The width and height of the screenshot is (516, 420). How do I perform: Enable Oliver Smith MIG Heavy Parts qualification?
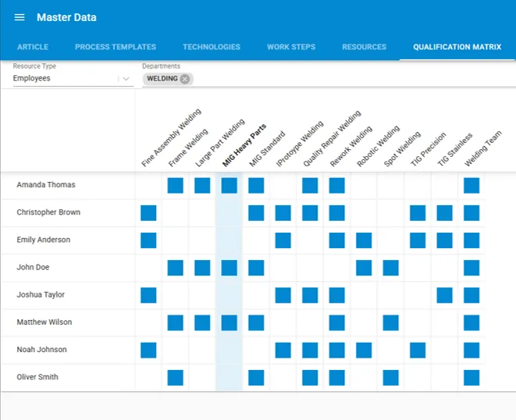[230, 378]
